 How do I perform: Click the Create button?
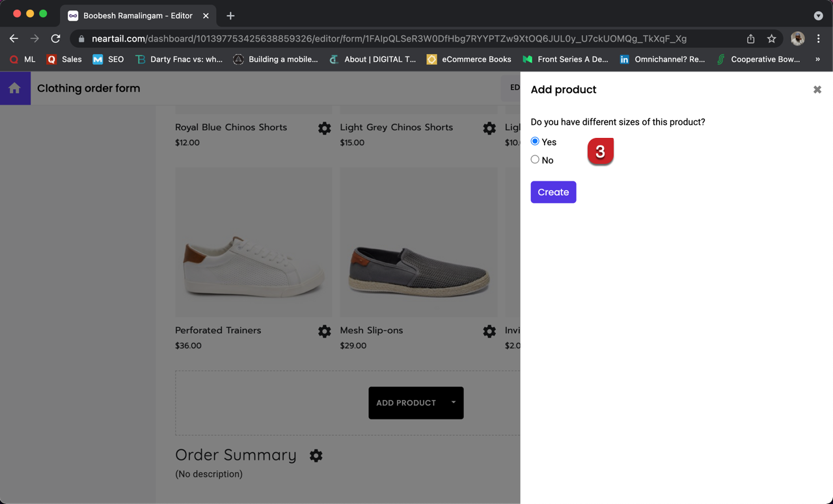(553, 192)
